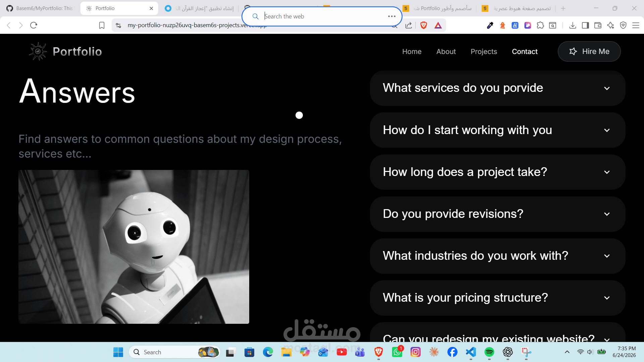Screen dimensions: 644x362
Task: Open the Downloads panel
Action: tap(573, 25)
